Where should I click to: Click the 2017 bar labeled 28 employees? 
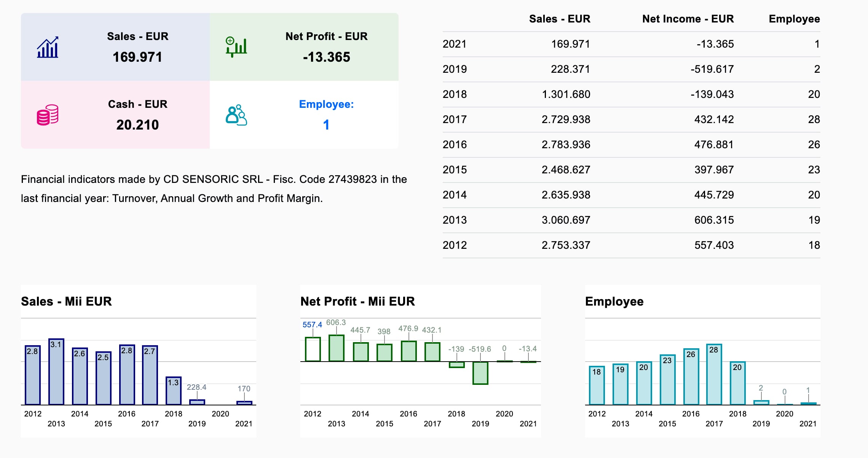pos(714,374)
